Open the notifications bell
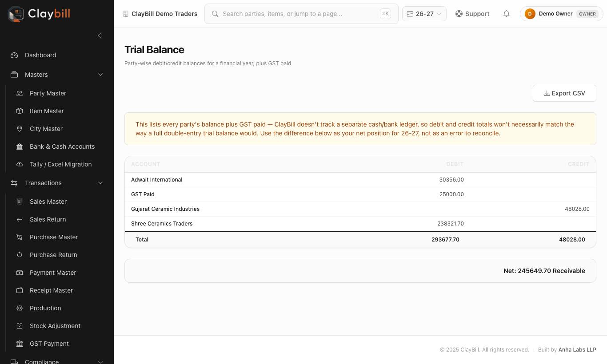The width and height of the screenshot is (607, 364). (x=506, y=14)
